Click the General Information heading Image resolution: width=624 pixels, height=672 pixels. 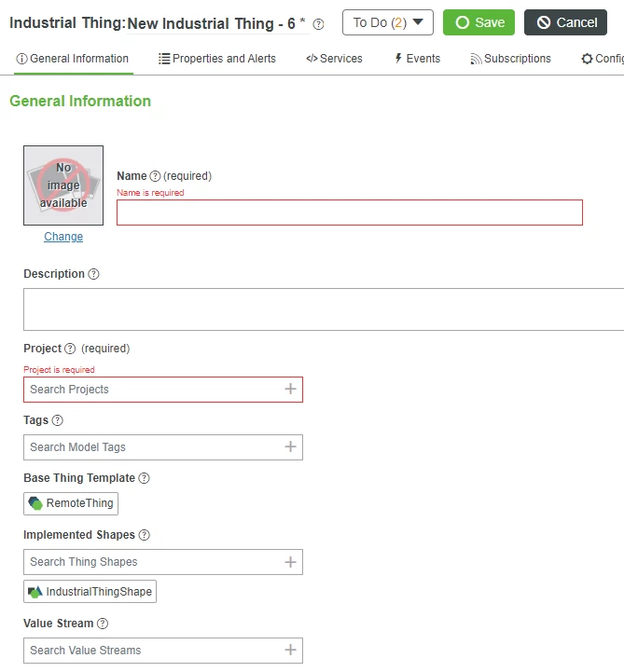pyautogui.click(x=80, y=102)
